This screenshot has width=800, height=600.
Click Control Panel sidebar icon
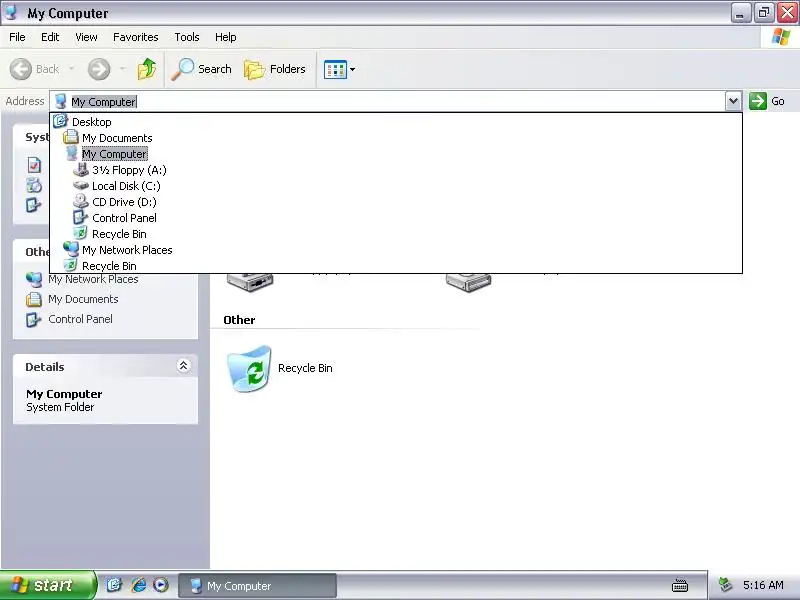(34, 319)
